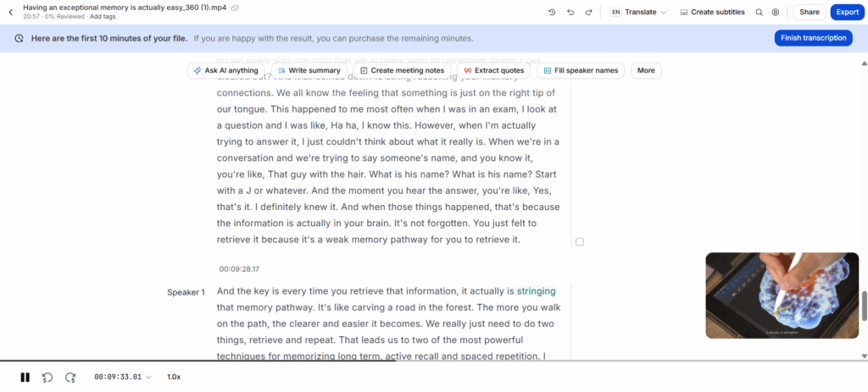868x392 pixels.
Task: Open version history clock icon
Action: tap(552, 12)
